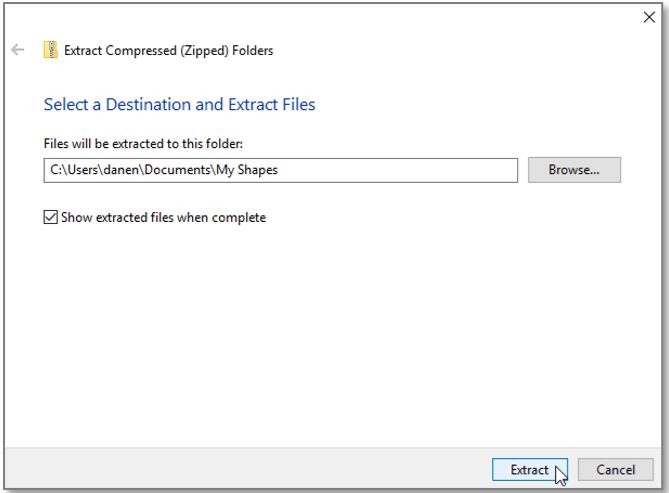Screen dimensions: 669x493
Task: Click the 'Show extracted files when complete' label
Action: [163, 217]
